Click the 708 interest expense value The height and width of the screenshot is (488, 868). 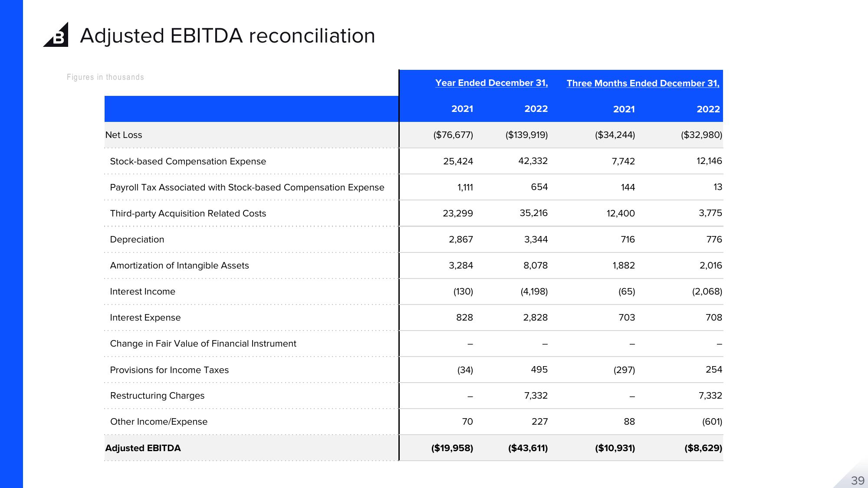click(x=714, y=318)
